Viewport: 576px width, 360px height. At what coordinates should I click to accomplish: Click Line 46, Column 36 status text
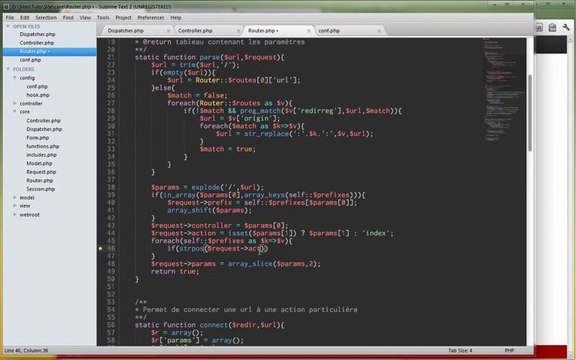click(x=26, y=350)
